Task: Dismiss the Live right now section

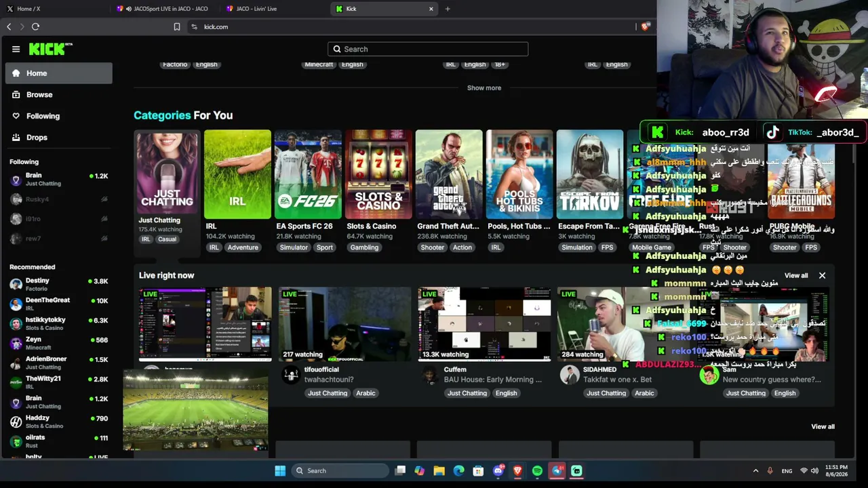Action: [x=822, y=275]
